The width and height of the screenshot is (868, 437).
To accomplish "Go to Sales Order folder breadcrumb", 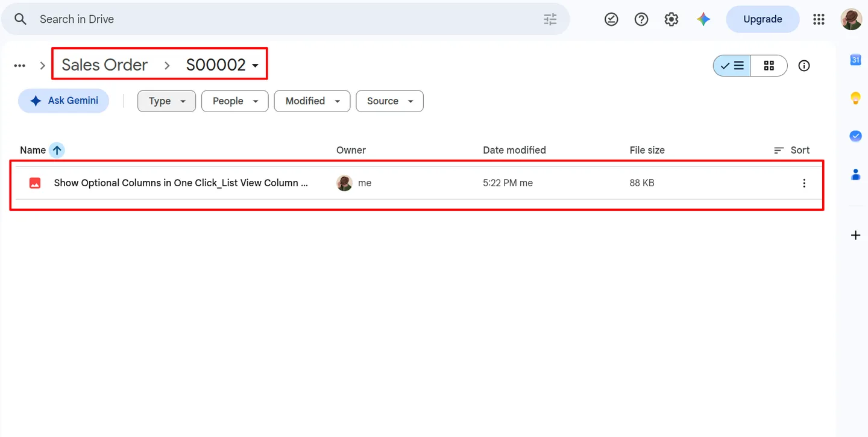I will [105, 65].
